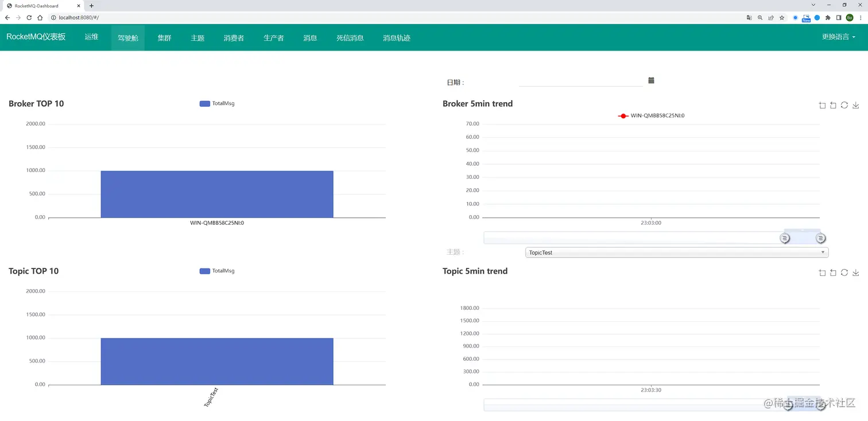Open the 运维 menu item
This screenshot has width=868, height=421.
pyautogui.click(x=91, y=37)
